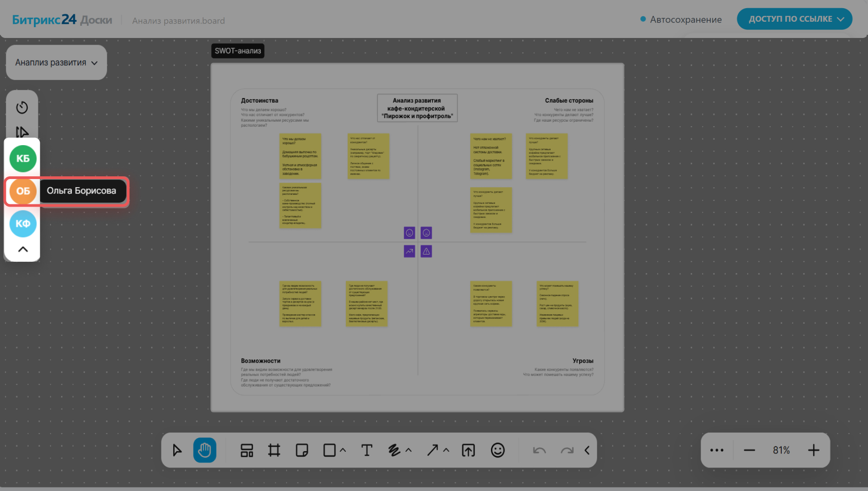Click КБ participant avatar
The width and height of the screenshot is (868, 491).
click(23, 158)
